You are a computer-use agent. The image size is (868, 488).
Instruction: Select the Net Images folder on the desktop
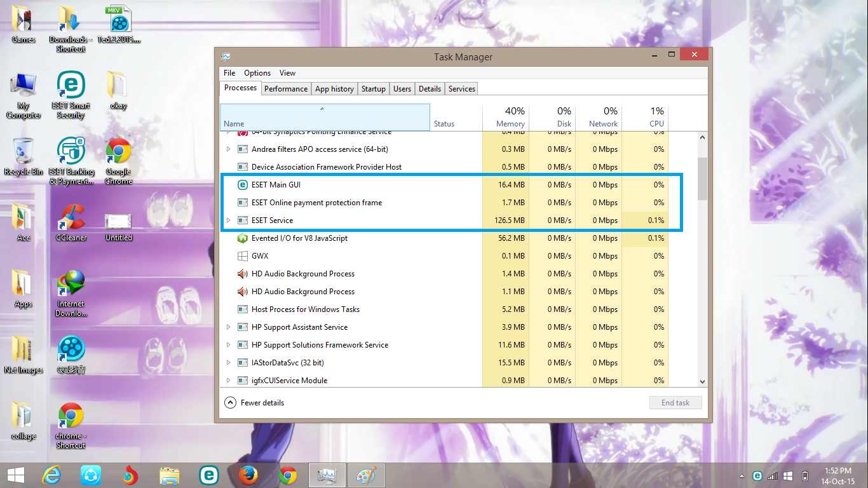point(24,355)
